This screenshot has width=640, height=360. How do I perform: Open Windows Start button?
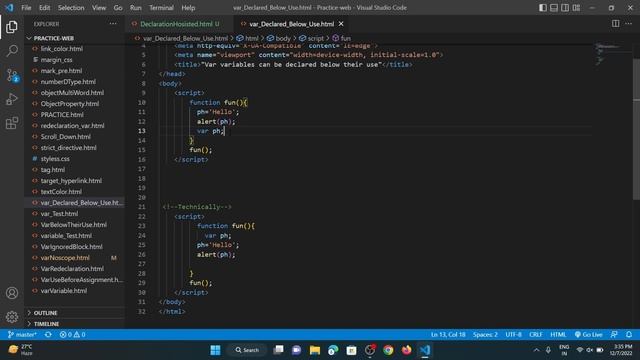pos(216,350)
